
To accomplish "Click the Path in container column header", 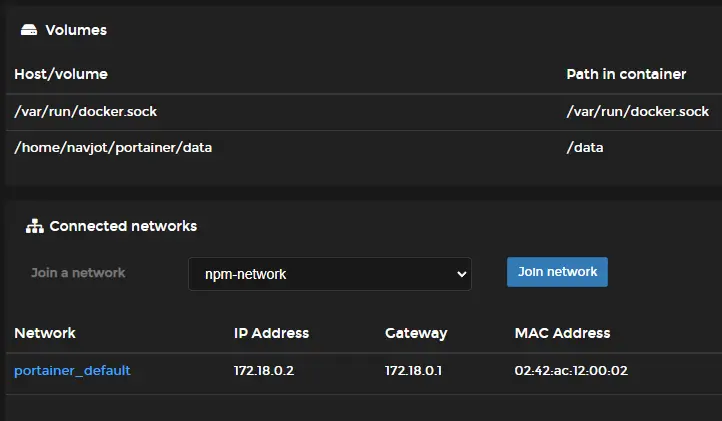I will [626, 74].
